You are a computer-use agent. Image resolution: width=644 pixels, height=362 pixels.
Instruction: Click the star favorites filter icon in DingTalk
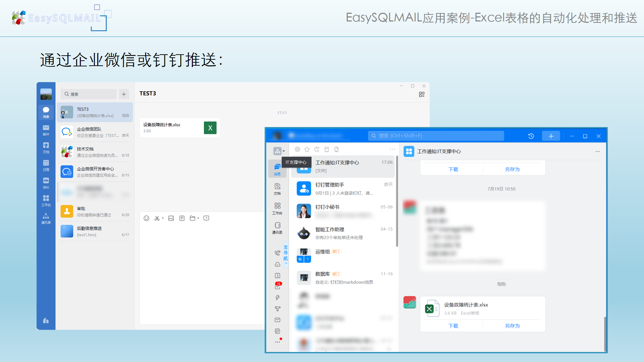(x=307, y=149)
